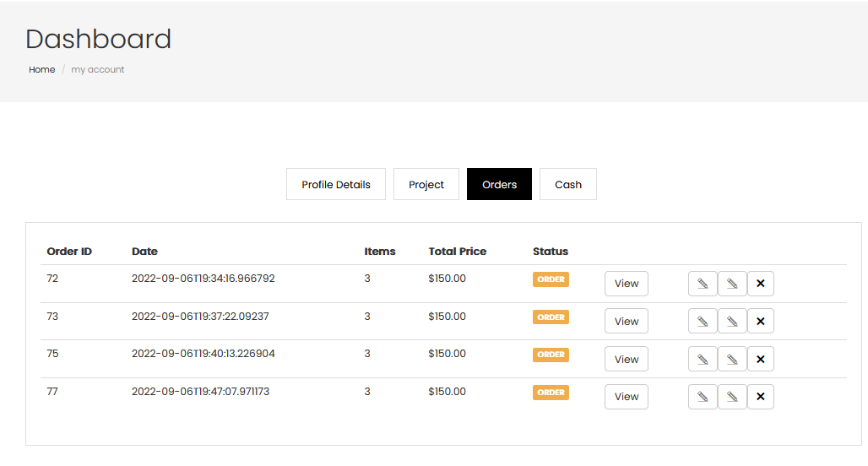Click the Date column header
Image resolution: width=868 pixels, height=466 pixels.
click(144, 252)
